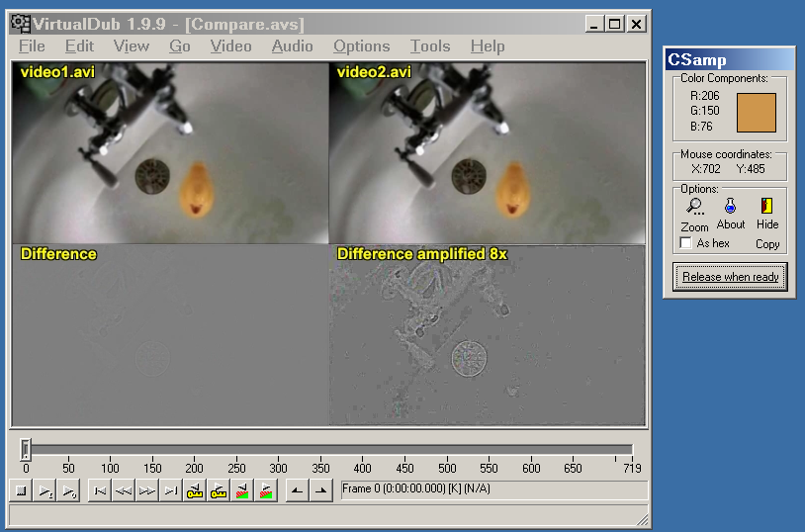805x532 pixels.
Task: Click the R:206 red component value
Action: (704, 96)
